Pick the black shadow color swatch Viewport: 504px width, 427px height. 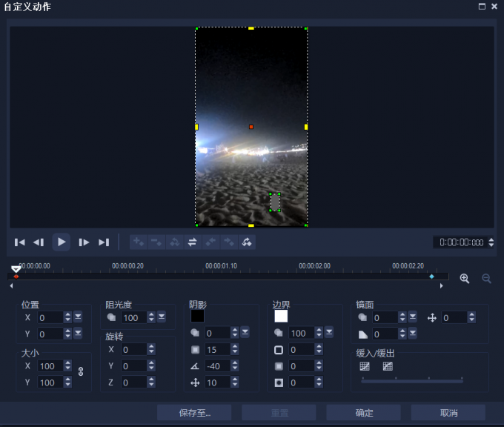197,316
